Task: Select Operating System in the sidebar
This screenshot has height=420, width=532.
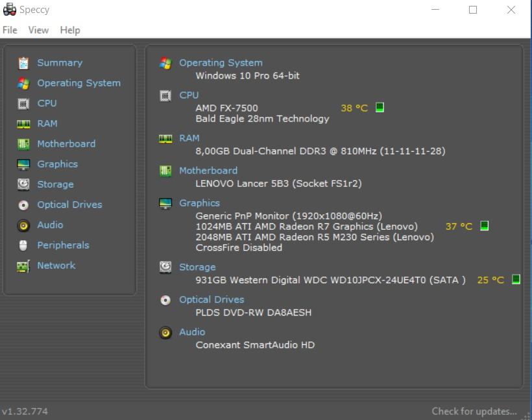Action: coord(79,83)
